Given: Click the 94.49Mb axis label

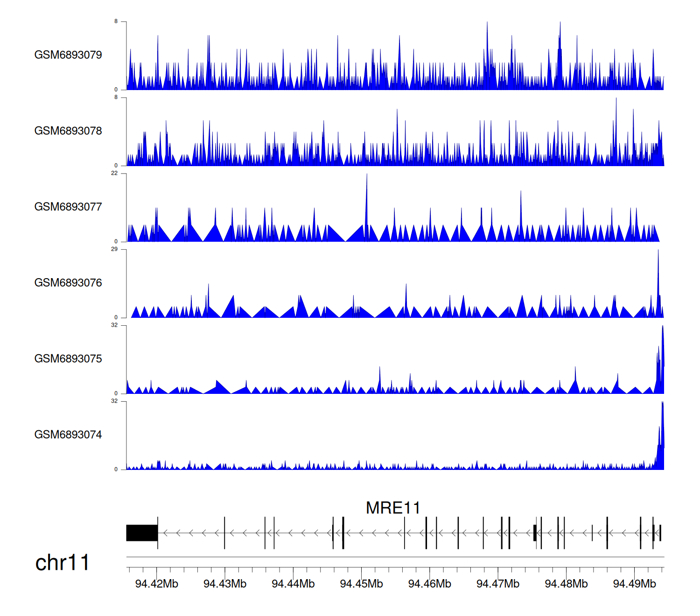Looking at the screenshot, I should [634, 584].
